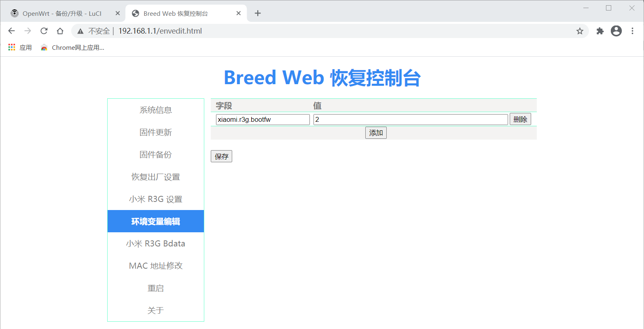
Task: Close the OpenWrt LuCI tab
Action: pyautogui.click(x=118, y=13)
